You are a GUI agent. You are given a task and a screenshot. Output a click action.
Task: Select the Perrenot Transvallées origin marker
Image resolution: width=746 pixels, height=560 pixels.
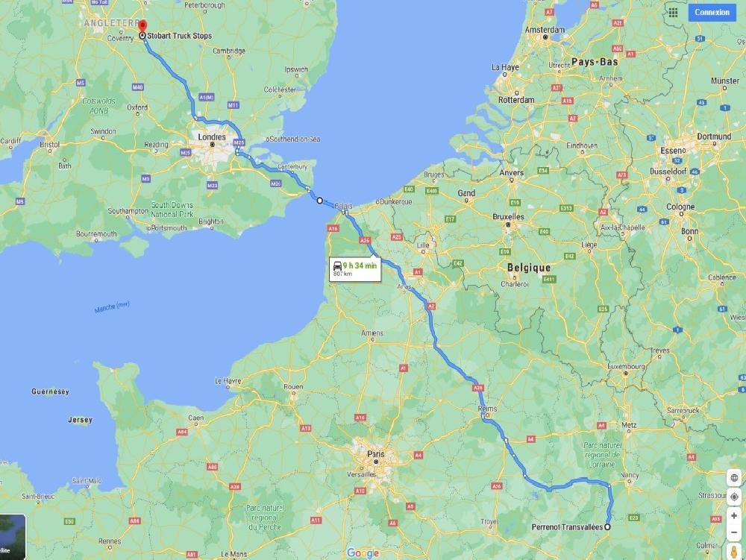point(607,526)
